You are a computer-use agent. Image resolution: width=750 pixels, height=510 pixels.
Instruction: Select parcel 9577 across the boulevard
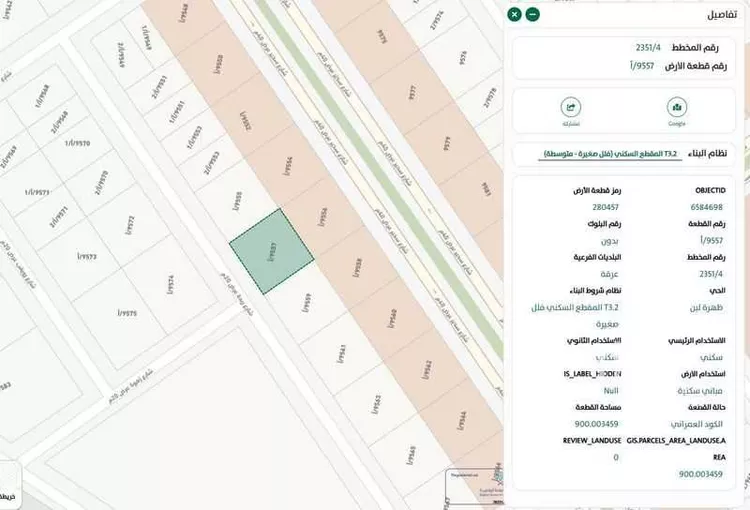412,93
